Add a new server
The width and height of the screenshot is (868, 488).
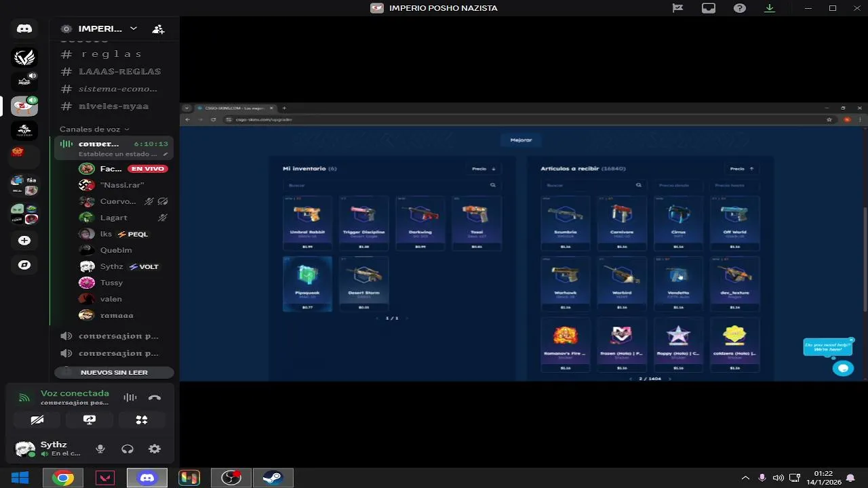[24, 241]
